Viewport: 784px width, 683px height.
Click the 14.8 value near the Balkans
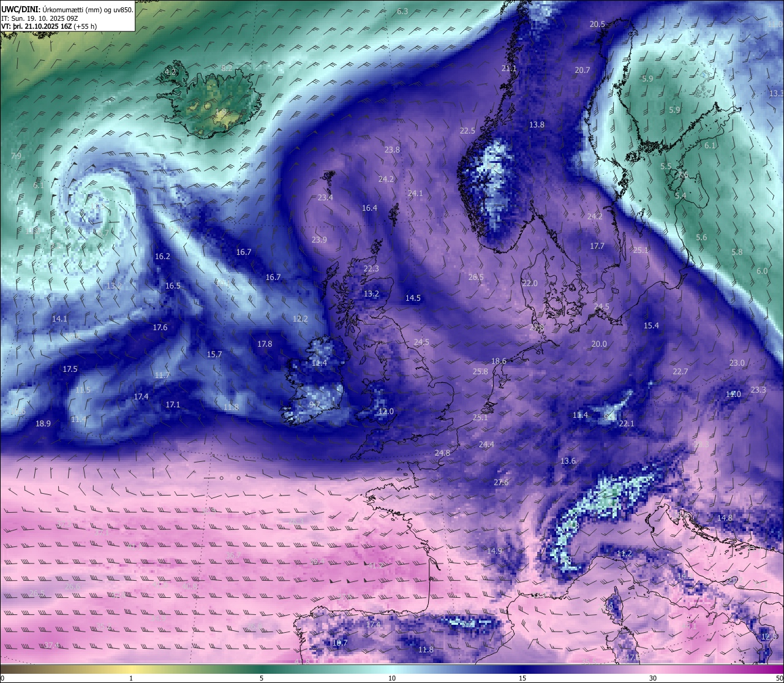pos(725,518)
